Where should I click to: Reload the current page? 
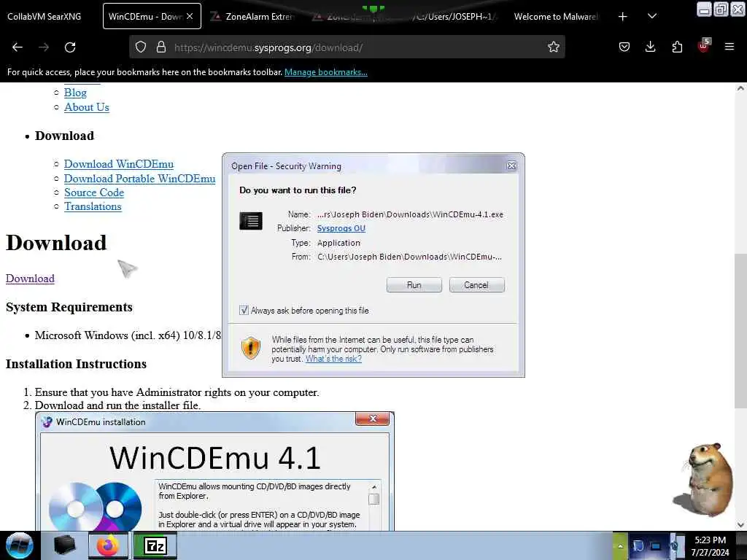tap(70, 47)
